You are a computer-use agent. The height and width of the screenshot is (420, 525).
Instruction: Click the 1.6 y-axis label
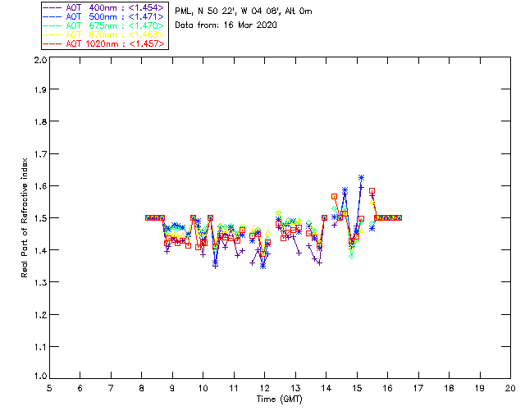tap(40, 186)
